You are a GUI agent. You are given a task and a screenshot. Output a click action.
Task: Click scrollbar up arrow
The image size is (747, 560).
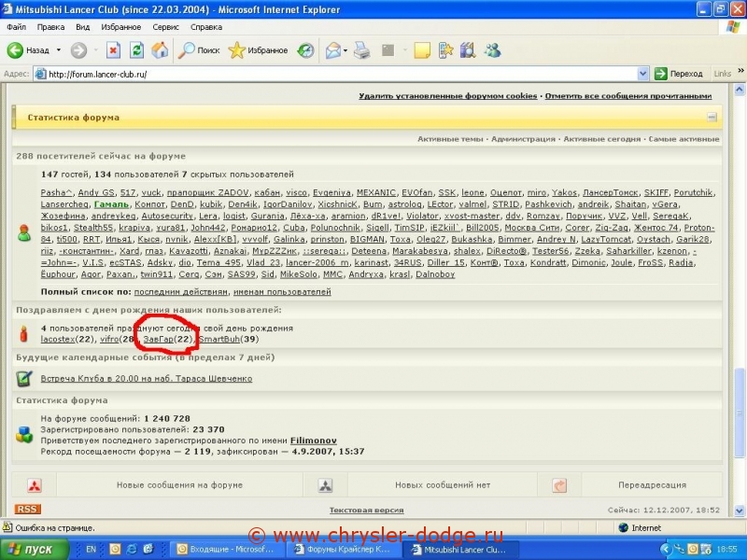(740, 89)
